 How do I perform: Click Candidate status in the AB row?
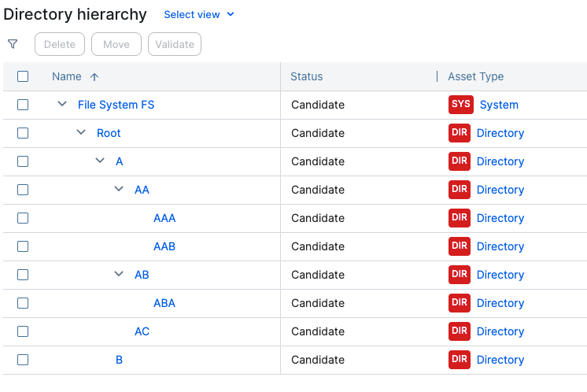318,275
